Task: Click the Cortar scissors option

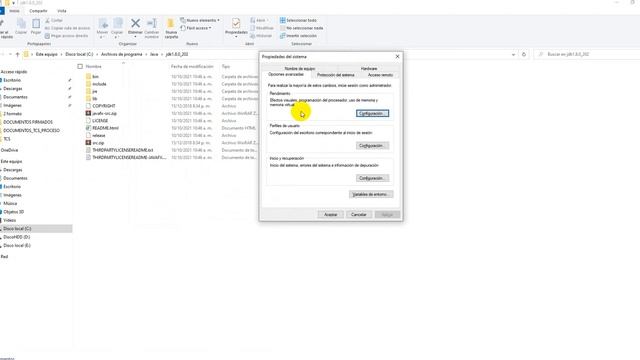Action: pyautogui.click(x=54, y=20)
